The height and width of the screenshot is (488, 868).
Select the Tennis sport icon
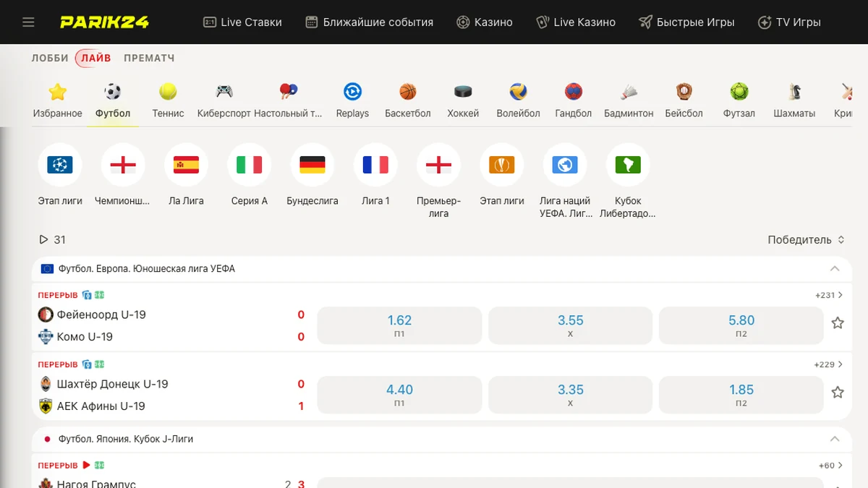point(168,92)
